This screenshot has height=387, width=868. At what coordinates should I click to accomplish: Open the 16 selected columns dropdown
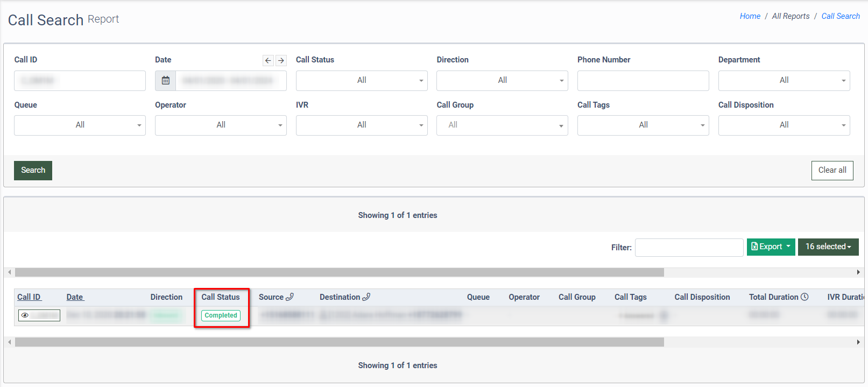click(828, 247)
